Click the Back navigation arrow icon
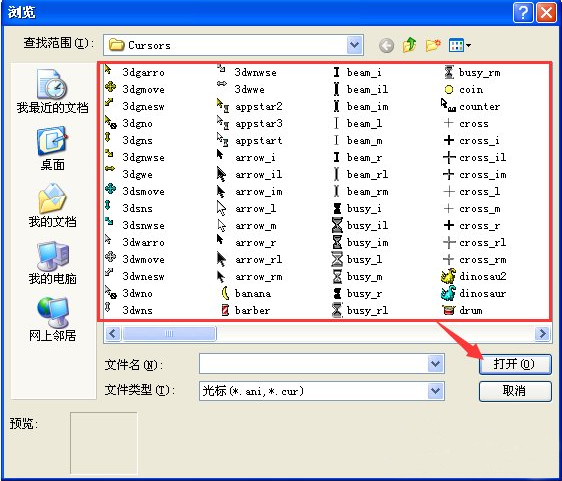 386,46
